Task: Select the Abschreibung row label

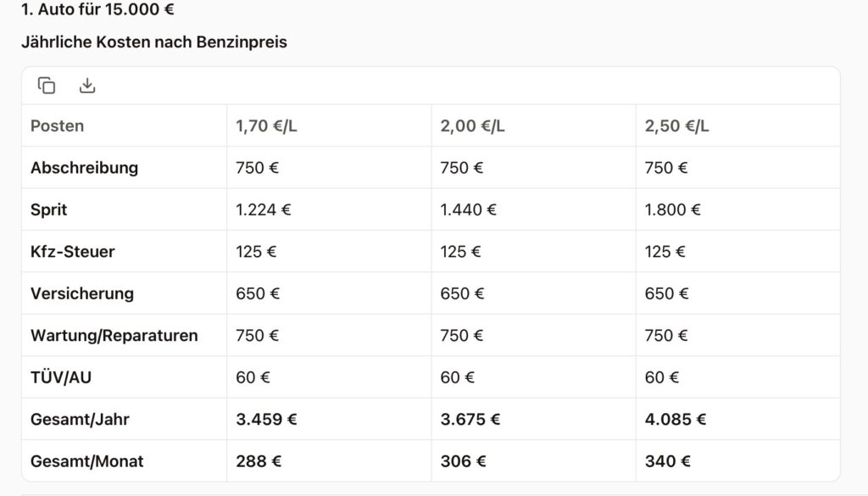Action: [84, 168]
